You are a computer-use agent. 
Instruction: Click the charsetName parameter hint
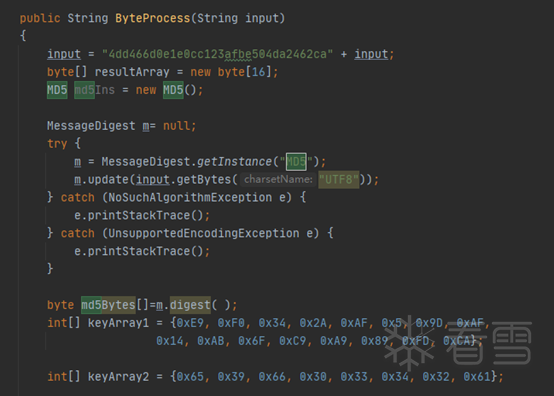coord(278,179)
